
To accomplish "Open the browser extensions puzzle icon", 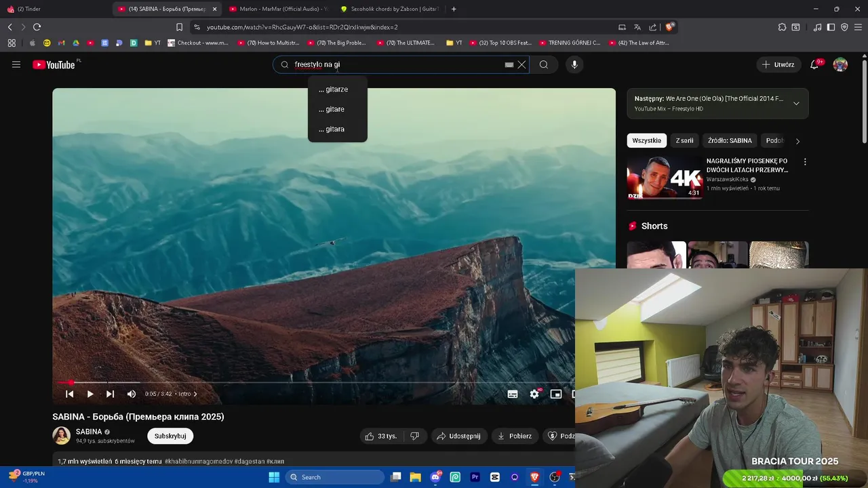I will point(782,27).
